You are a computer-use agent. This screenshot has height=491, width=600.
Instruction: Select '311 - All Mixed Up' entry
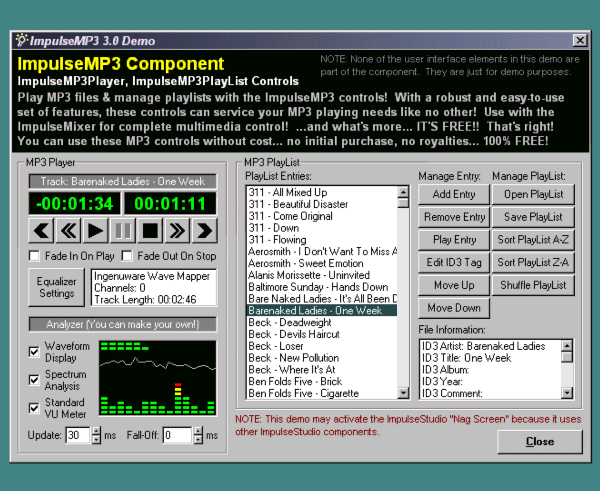point(321,192)
